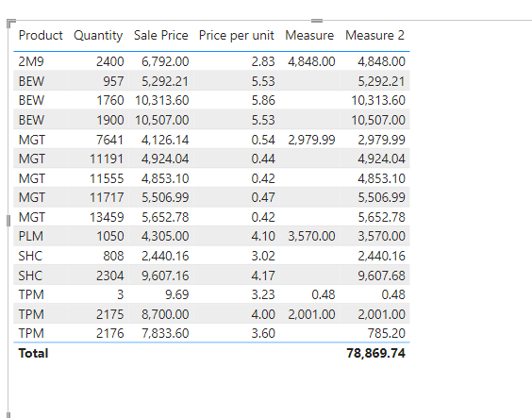Select quantity cell 2304
The height and width of the screenshot is (418, 532).
click(x=110, y=276)
